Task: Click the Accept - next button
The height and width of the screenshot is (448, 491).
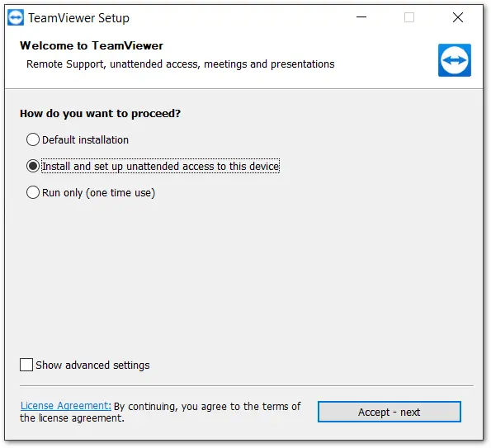Action: tap(389, 412)
